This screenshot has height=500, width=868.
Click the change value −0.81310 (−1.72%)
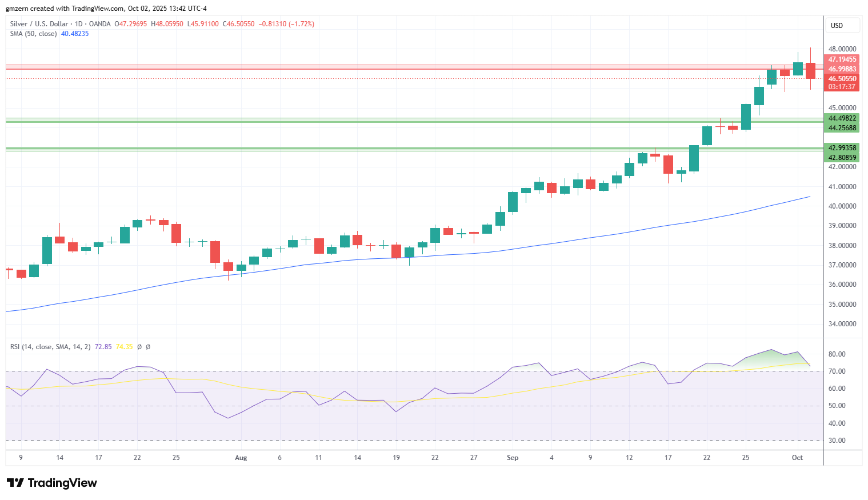[286, 24]
